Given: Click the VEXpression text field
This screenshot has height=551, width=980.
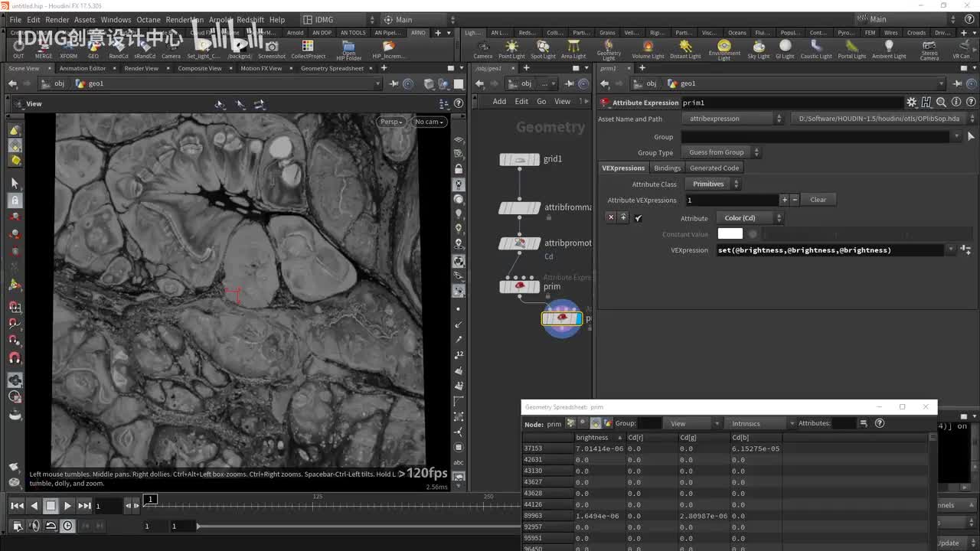Looking at the screenshot, I should click(830, 250).
